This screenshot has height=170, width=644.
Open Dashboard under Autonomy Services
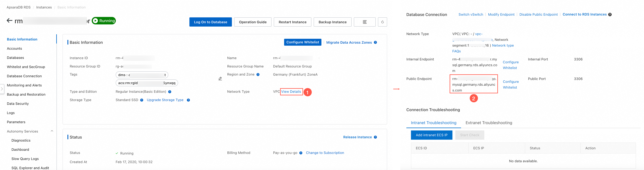click(x=20, y=150)
